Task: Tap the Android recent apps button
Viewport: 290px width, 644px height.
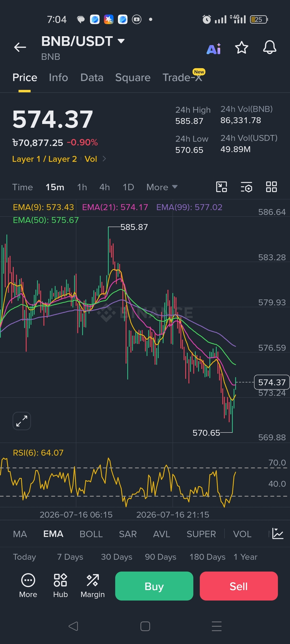Action: click(217, 626)
